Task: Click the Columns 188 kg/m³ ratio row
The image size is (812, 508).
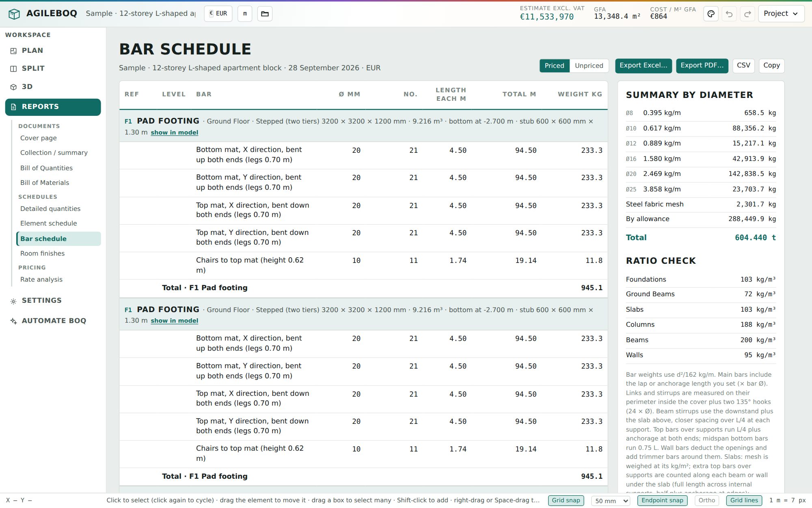Action: [701, 325]
